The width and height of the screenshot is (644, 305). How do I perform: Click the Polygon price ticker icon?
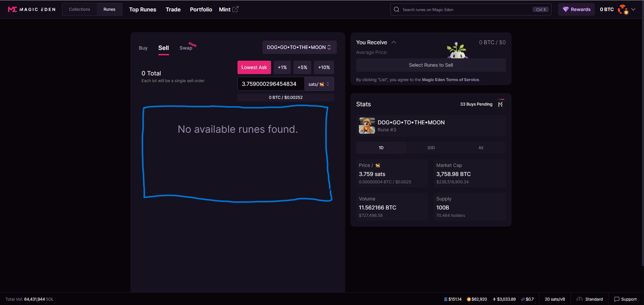point(523,299)
